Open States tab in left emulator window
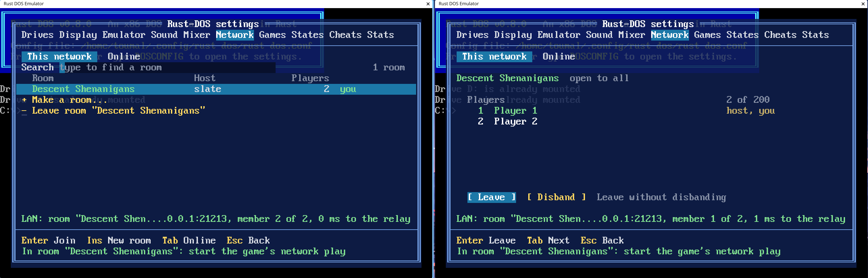Image resolution: width=868 pixels, height=278 pixels. click(x=308, y=35)
